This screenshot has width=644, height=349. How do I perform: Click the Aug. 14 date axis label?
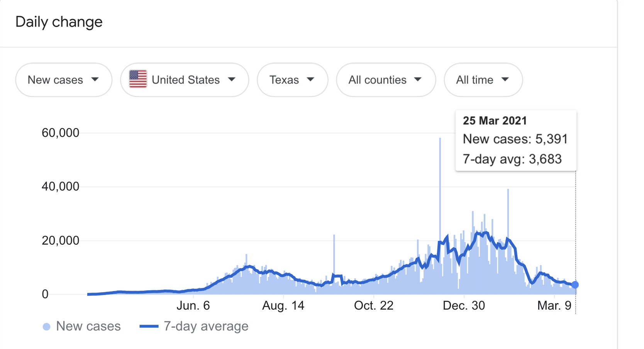pyautogui.click(x=283, y=305)
